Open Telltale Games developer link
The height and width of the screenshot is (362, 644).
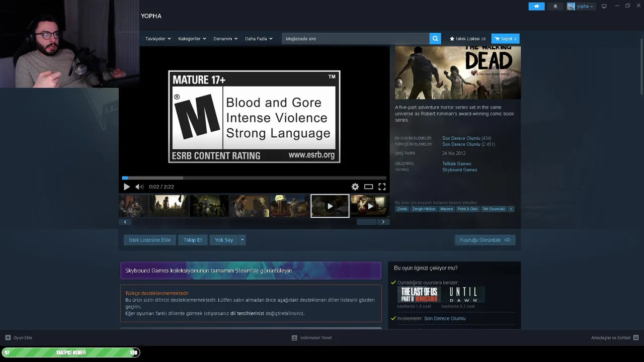pyautogui.click(x=457, y=164)
